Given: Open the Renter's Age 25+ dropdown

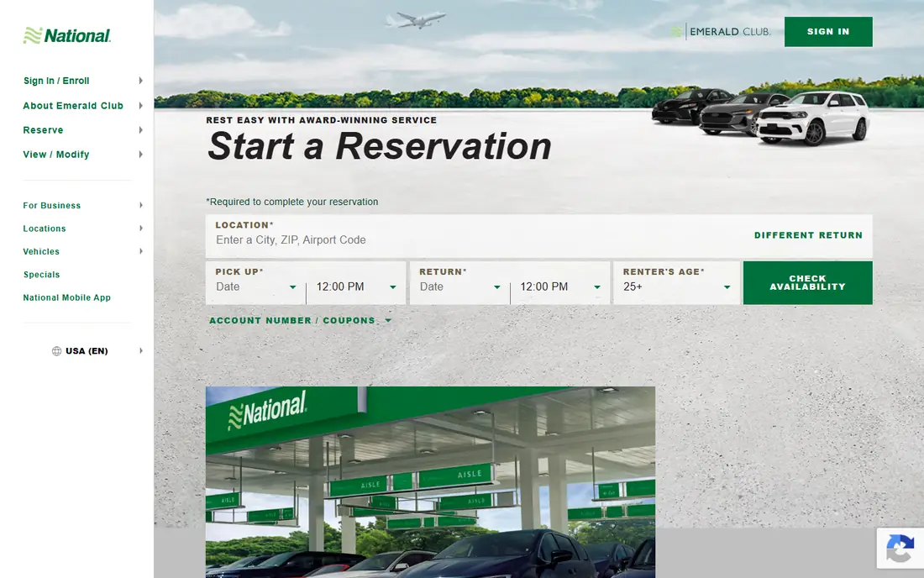Looking at the screenshot, I should tap(676, 287).
